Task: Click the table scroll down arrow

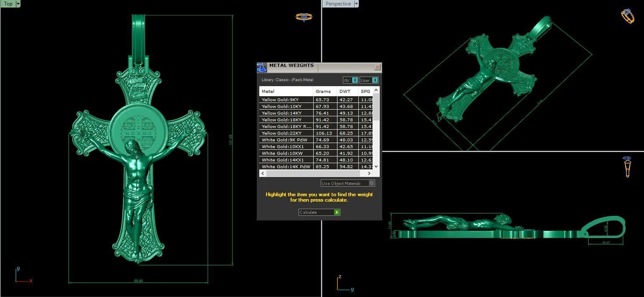Action: [376, 166]
